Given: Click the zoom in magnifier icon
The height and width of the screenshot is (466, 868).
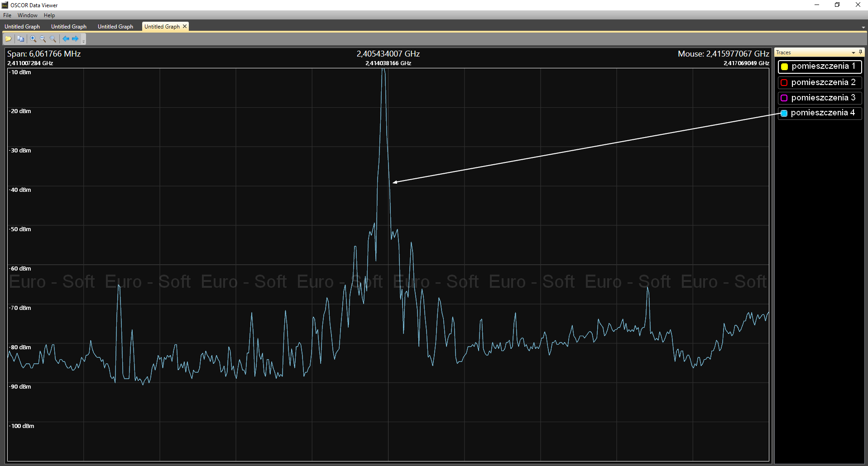Looking at the screenshot, I should click(33, 39).
